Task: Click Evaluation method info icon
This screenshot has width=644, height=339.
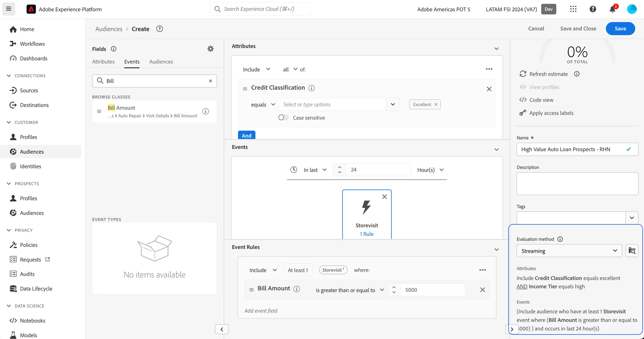Action: pyautogui.click(x=560, y=239)
